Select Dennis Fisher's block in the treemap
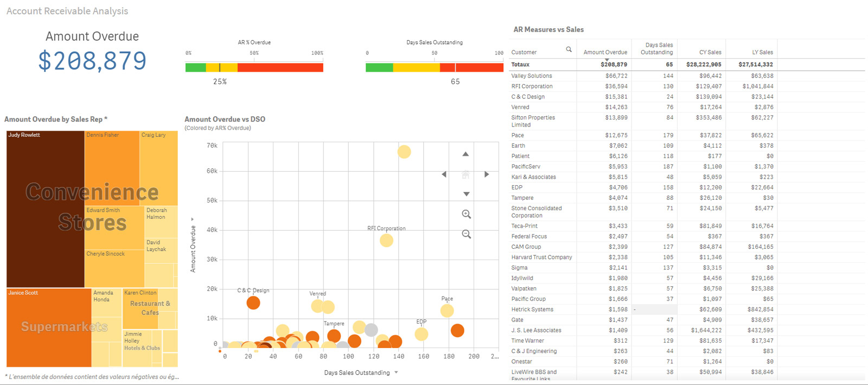 click(x=112, y=168)
